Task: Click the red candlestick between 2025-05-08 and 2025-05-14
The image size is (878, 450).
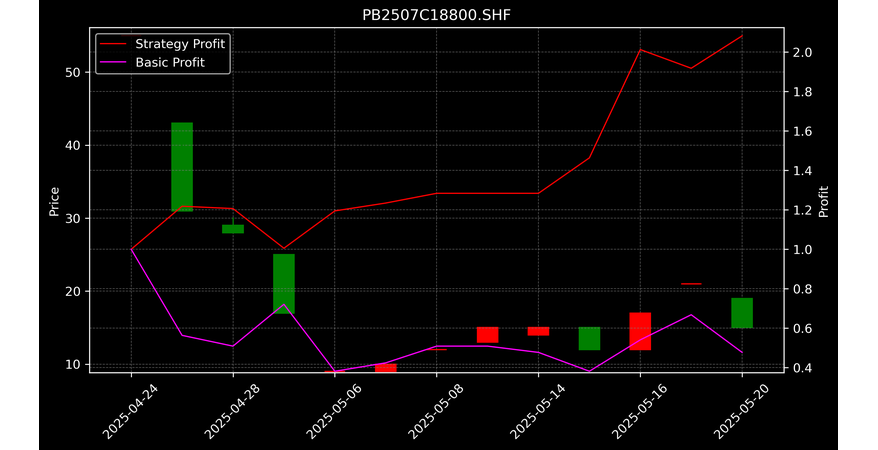Action: (x=488, y=335)
